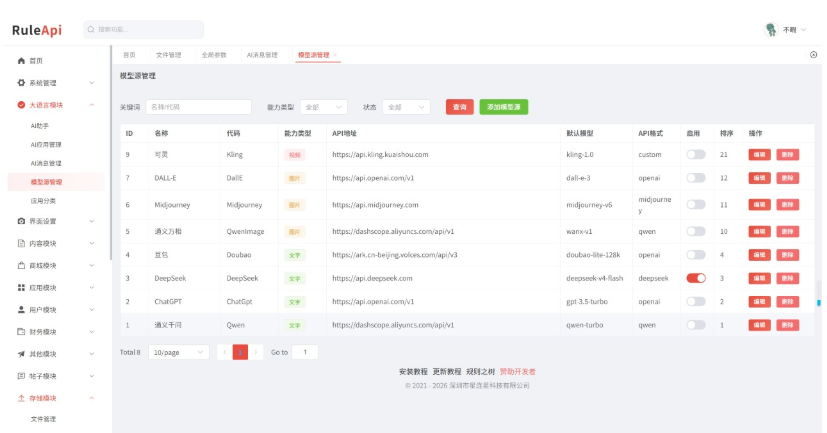The width and height of the screenshot is (827, 433).
Task: Collapse the 大语言模块 menu chevron
Action: click(x=92, y=105)
